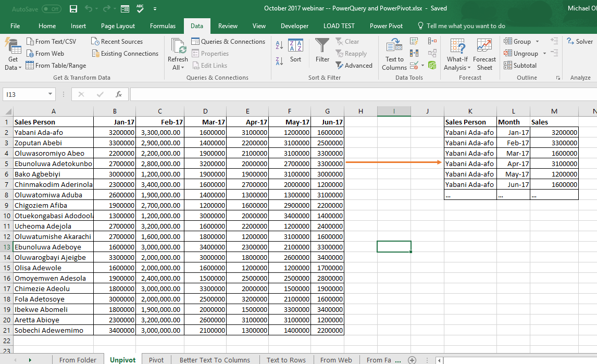This screenshot has height=364, width=597.
Task: Select cell A1 containing Sales Person
Action: pyautogui.click(x=54, y=122)
